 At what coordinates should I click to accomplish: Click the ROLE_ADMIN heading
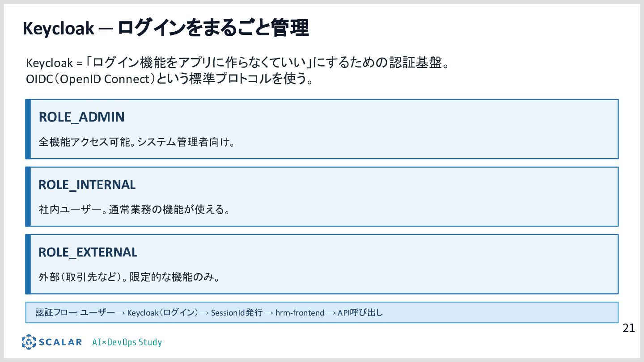tap(81, 117)
